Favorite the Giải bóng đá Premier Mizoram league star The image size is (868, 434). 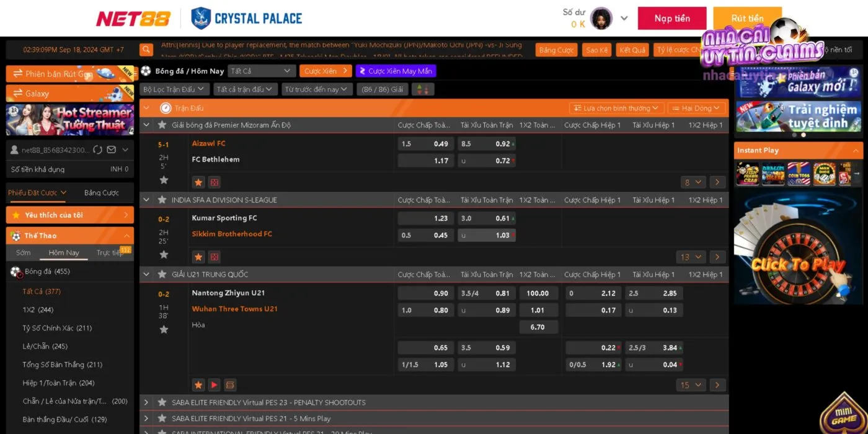pyautogui.click(x=162, y=125)
